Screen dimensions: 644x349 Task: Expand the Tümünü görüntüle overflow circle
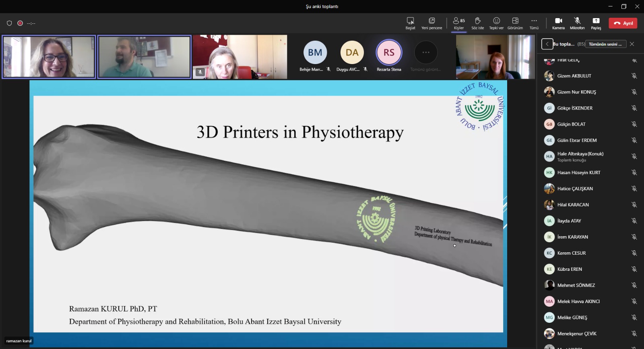[x=425, y=53]
